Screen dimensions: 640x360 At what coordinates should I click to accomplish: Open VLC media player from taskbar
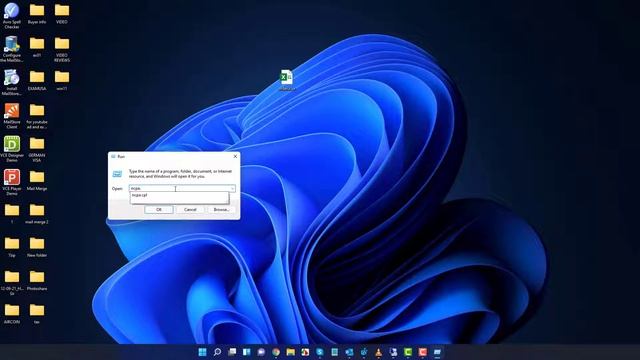378,352
